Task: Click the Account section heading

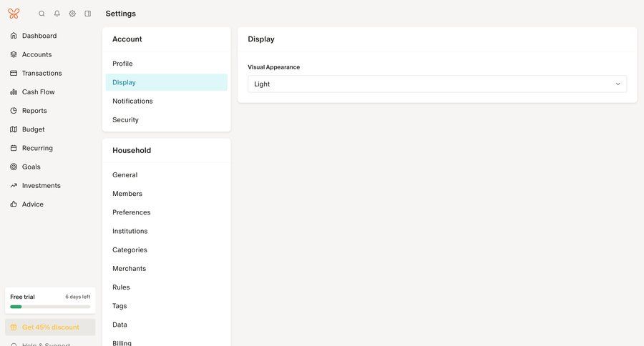Action: point(127,39)
